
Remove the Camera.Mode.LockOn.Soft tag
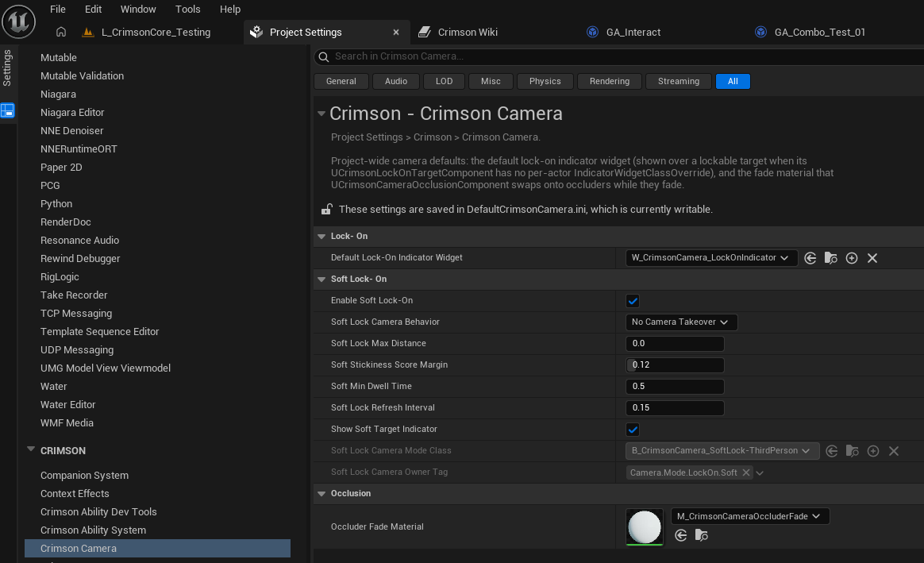(x=746, y=472)
